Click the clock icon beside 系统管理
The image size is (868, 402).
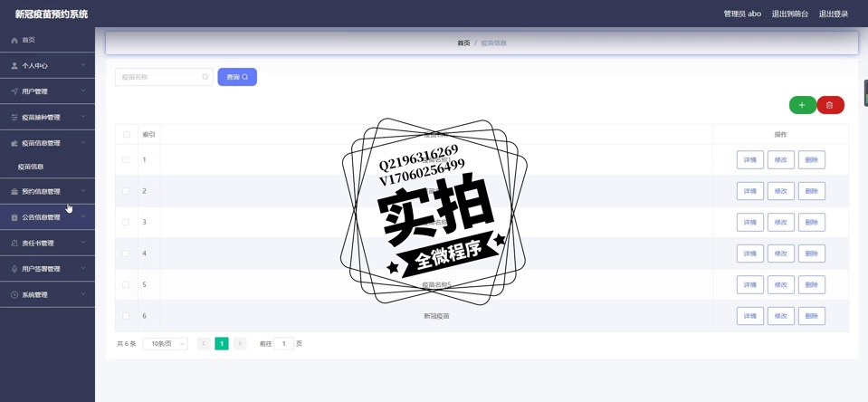click(x=14, y=294)
